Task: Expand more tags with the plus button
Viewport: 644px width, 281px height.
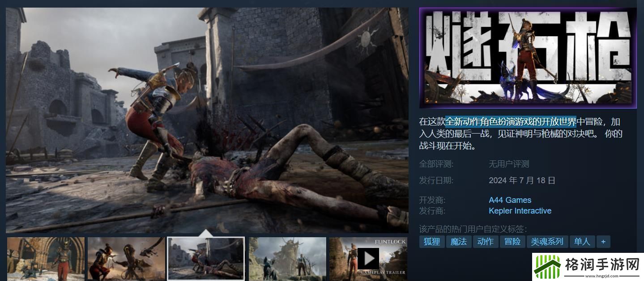Action: 603,242
